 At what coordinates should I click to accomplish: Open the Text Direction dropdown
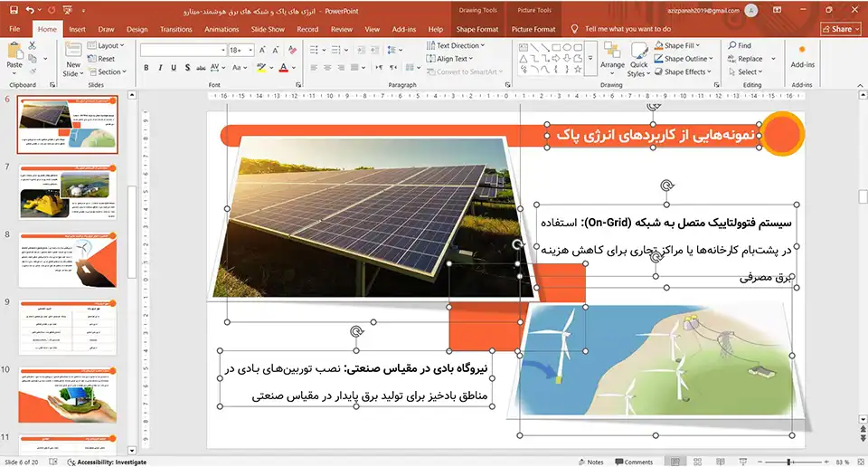(x=455, y=45)
